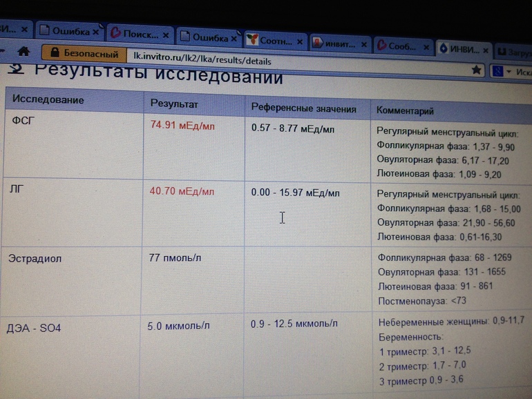Switch to the Загруз tab
Screen dimensions: 532x399
pos(513,52)
